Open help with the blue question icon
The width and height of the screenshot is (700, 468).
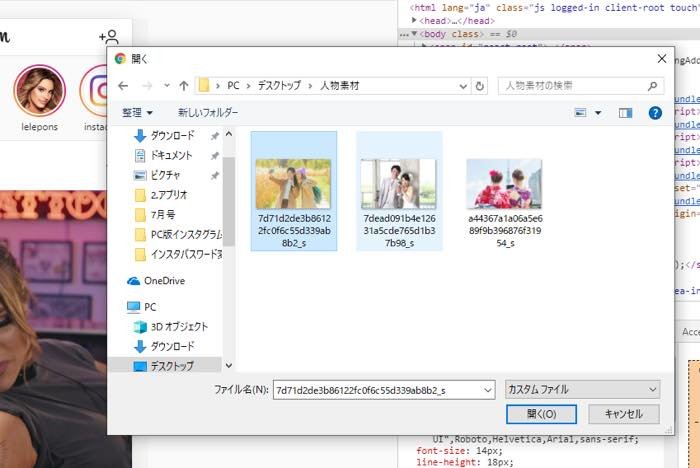[x=655, y=113]
